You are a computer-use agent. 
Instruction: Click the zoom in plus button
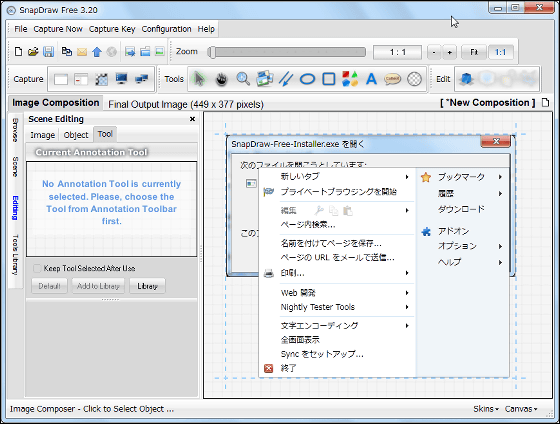click(450, 52)
